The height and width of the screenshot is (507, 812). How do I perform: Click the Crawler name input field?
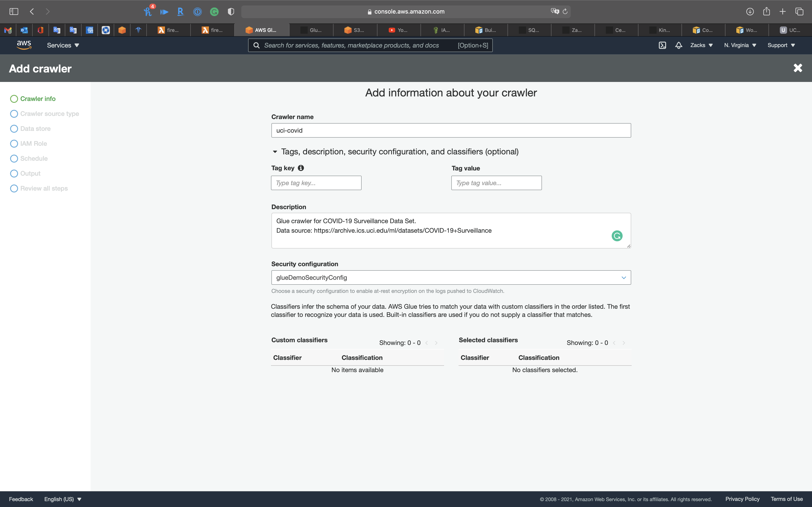click(x=451, y=130)
